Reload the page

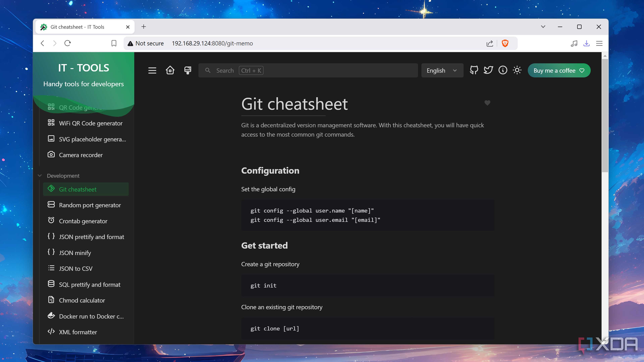click(x=67, y=43)
